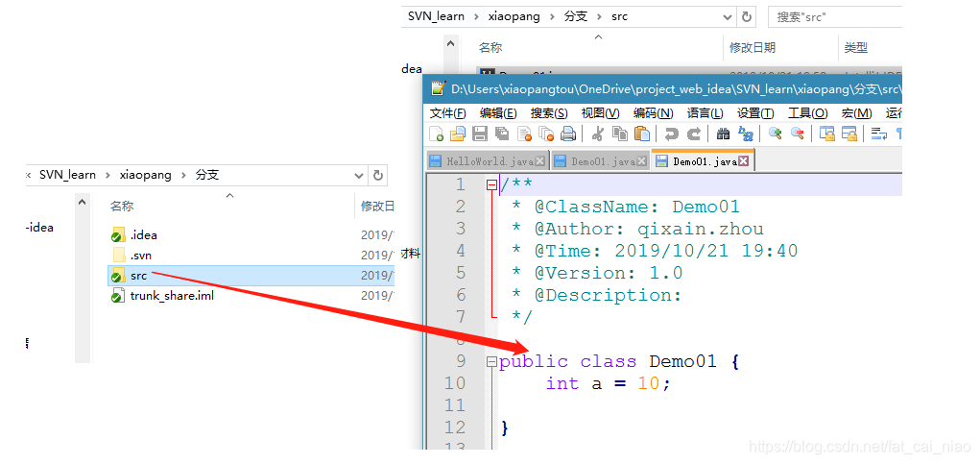
Task: Click the Save floppy disk toolbar icon
Action: [x=479, y=134]
